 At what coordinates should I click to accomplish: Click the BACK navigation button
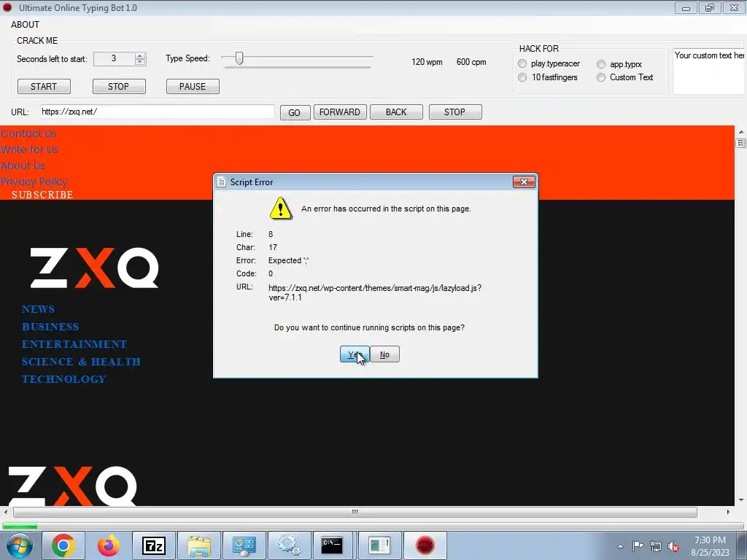click(x=396, y=112)
